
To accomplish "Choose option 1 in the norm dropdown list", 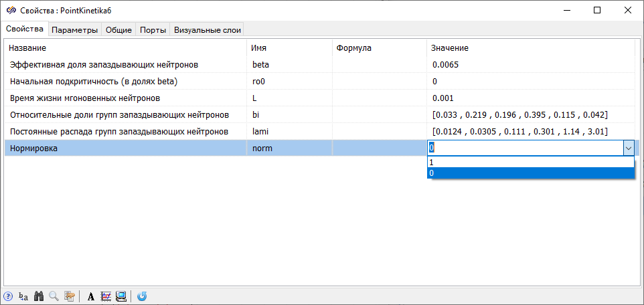I will tap(530, 162).
